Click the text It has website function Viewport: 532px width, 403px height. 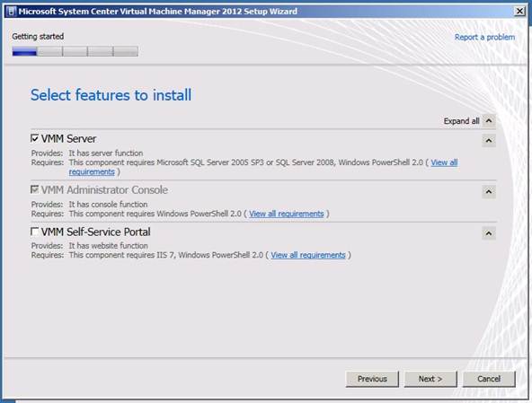pos(108,246)
